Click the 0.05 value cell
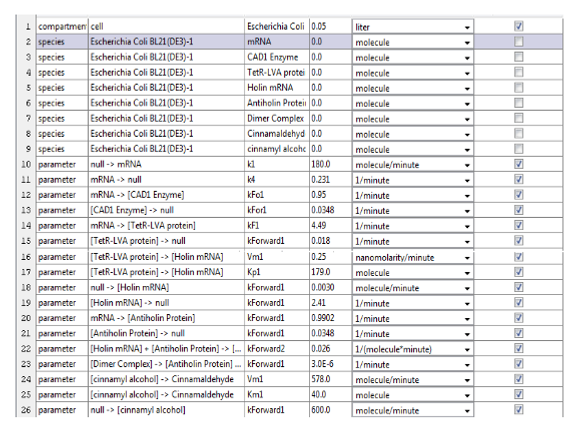Viewport: 578px width, 430px height. [x=331, y=26]
